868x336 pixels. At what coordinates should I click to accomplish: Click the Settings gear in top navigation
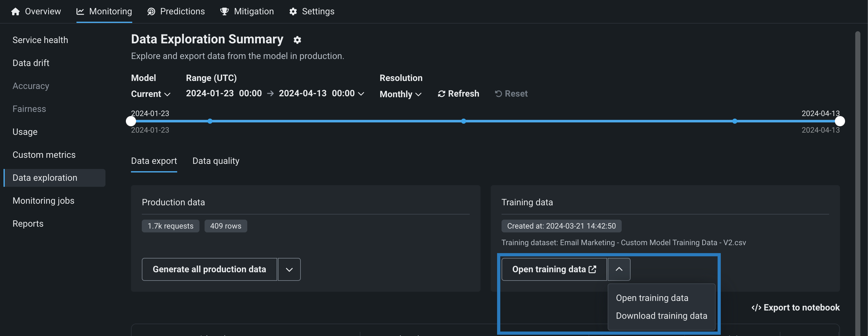pyautogui.click(x=293, y=11)
